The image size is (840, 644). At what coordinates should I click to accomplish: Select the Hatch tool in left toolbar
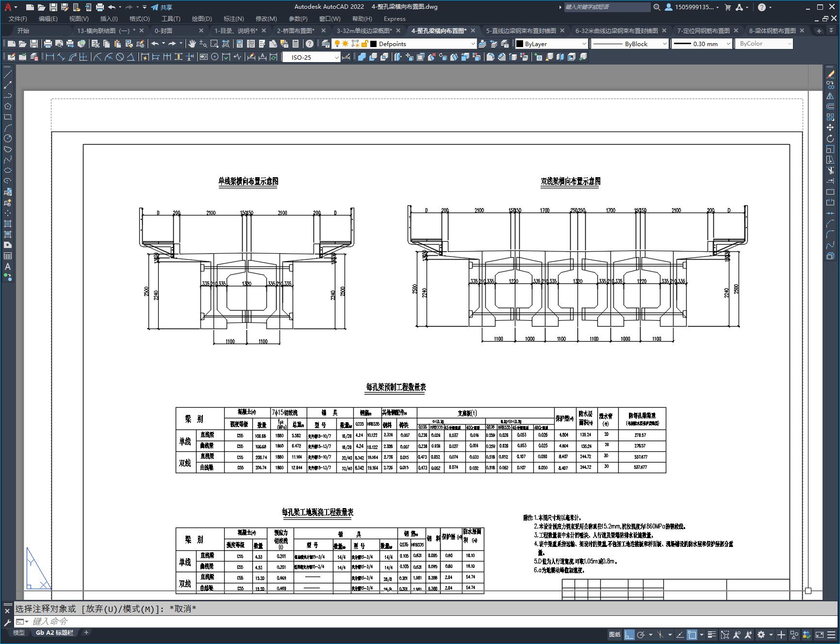pyautogui.click(x=8, y=224)
